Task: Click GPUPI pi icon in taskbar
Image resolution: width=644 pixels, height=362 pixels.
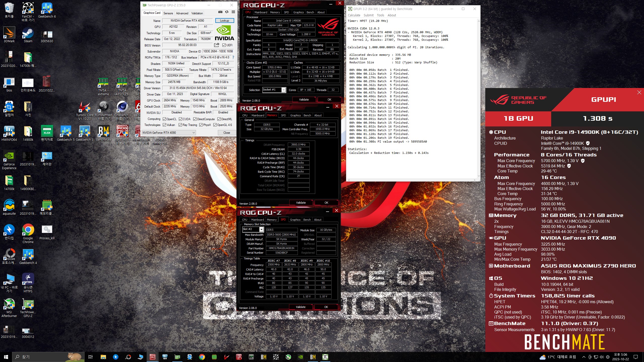Action: click(325, 357)
